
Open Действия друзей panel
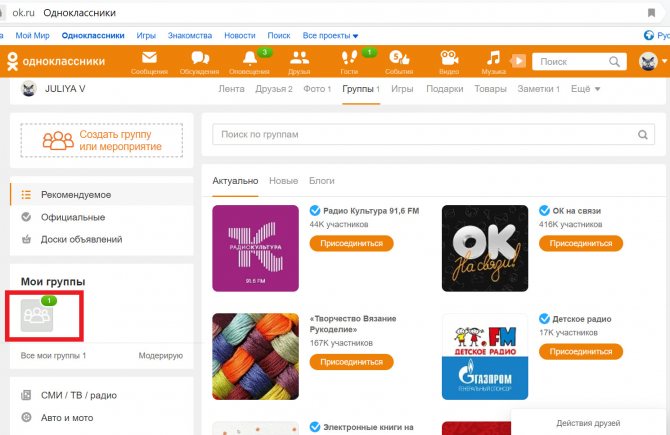[590, 422]
